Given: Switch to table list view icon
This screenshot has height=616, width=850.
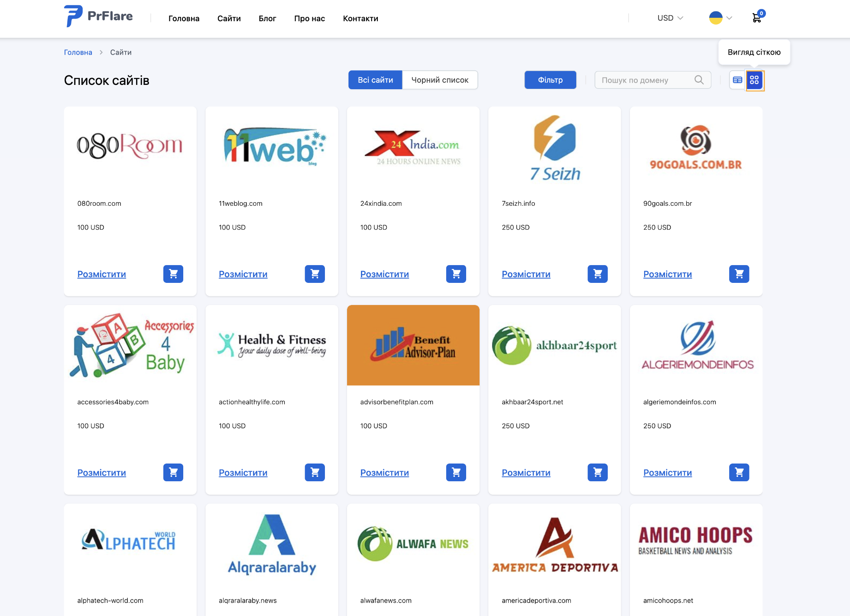Looking at the screenshot, I should [x=737, y=80].
